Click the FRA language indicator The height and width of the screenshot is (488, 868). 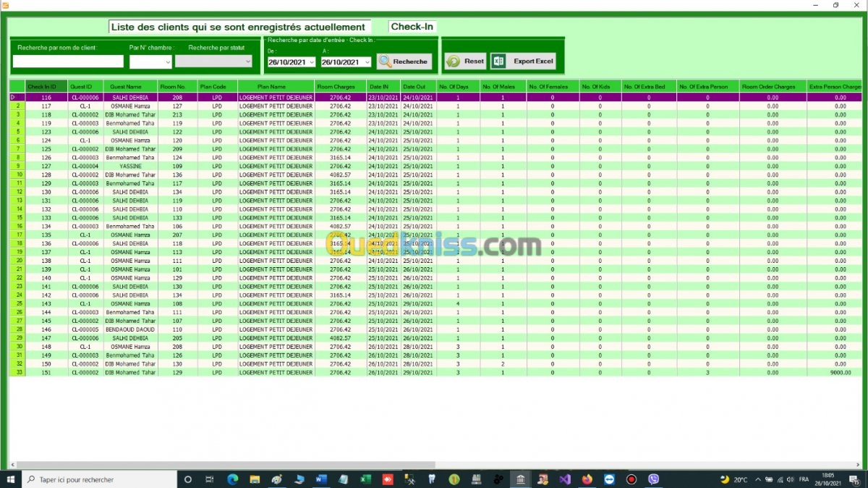[x=803, y=479]
